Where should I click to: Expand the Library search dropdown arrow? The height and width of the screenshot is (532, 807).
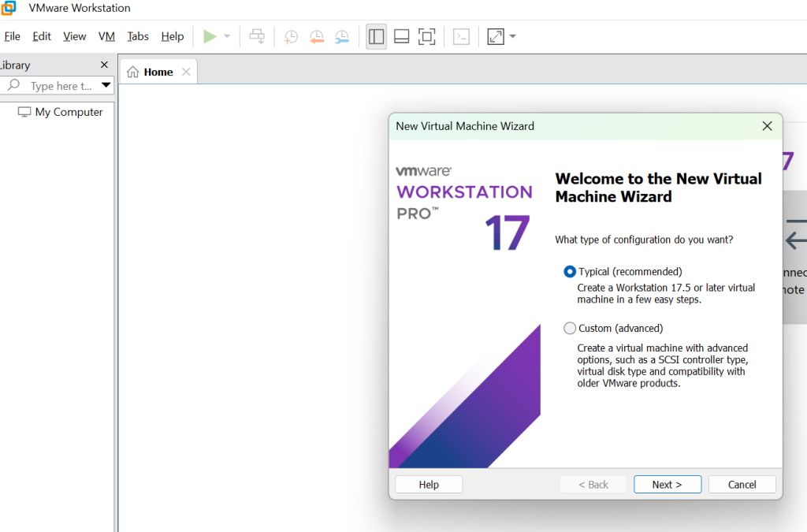(x=106, y=86)
